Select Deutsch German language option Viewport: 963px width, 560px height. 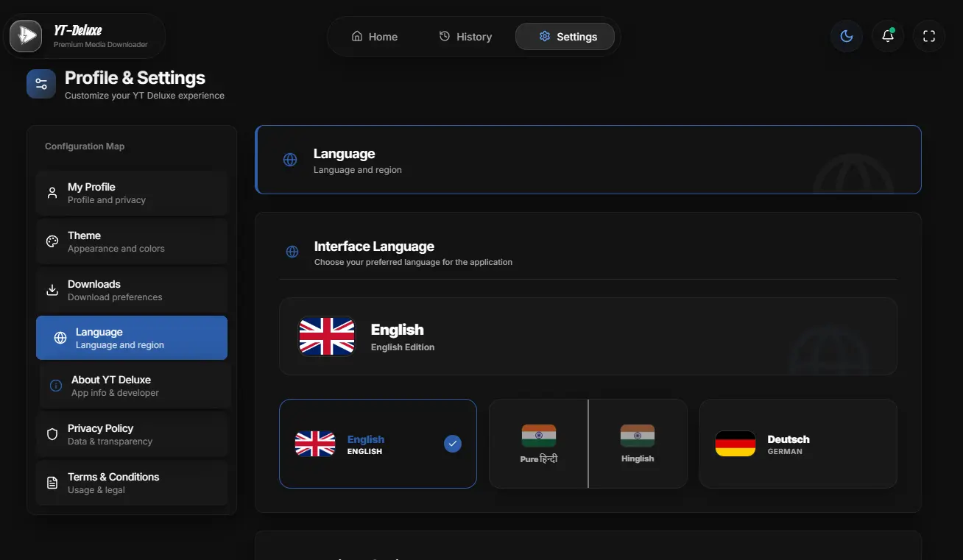[x=798, y=444]
